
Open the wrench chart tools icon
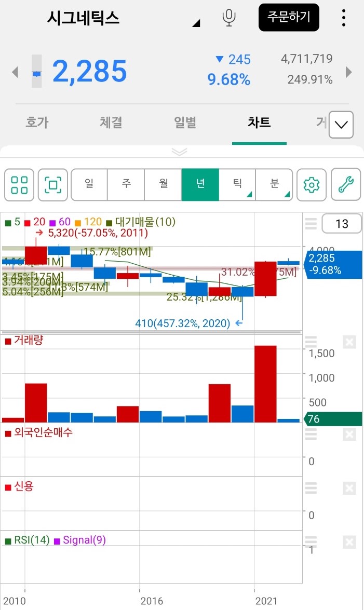pyautogui.click(x=346, y=185)
